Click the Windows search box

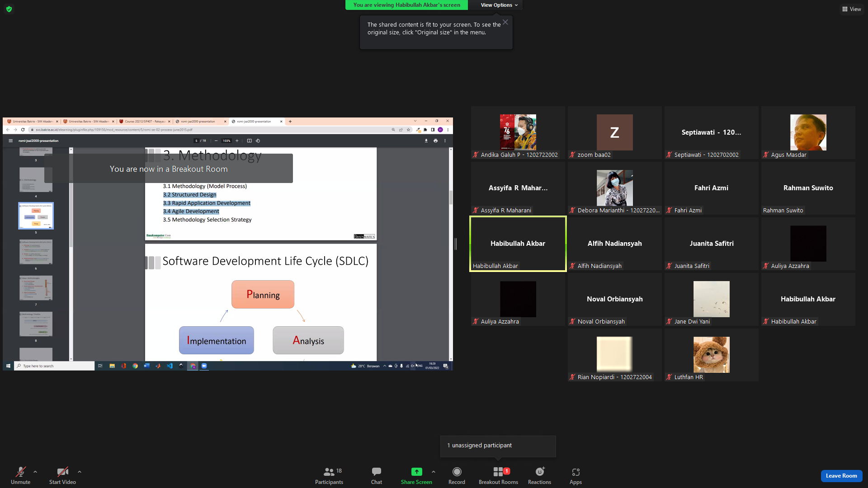[x=54, y=366]
